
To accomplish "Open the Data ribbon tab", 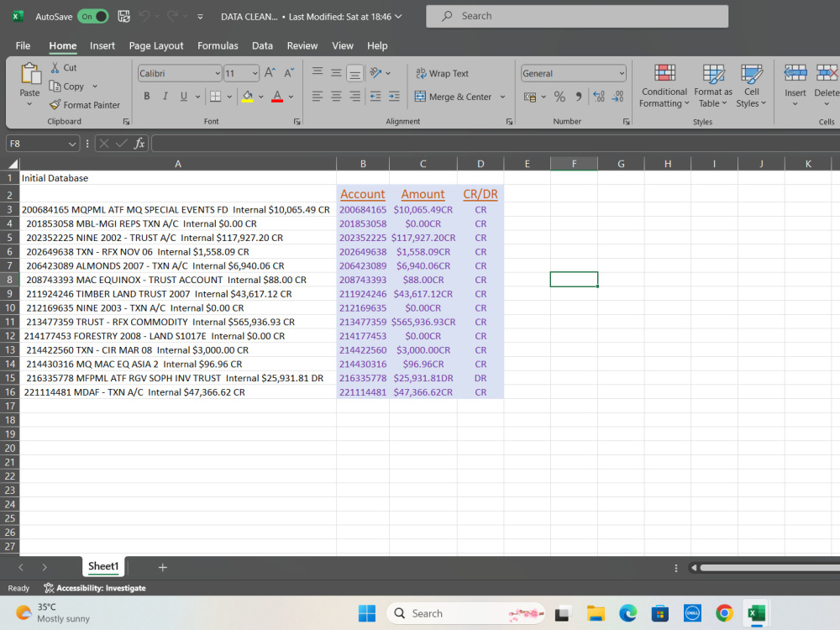I will pyautogui.click(x=263, y=45).
